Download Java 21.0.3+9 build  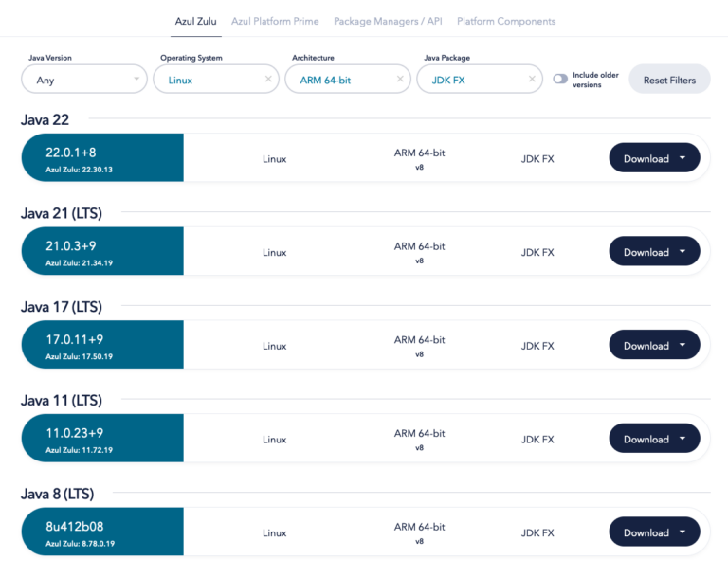(x=646, y=252)
